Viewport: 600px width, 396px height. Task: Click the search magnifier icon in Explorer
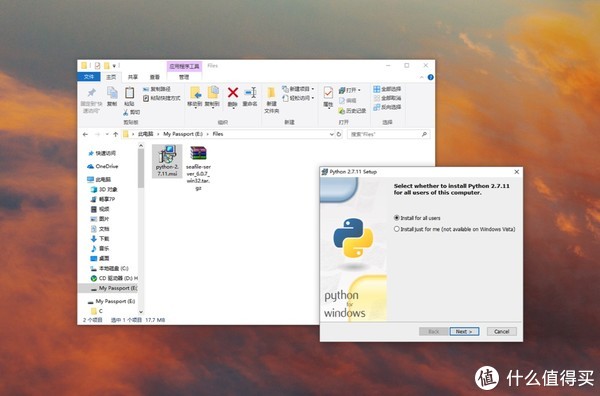[424, 134]
